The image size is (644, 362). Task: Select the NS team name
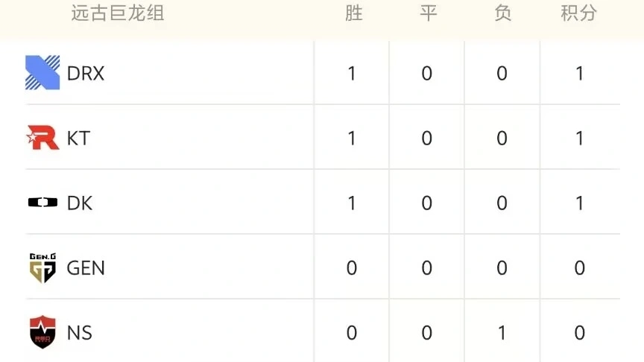pos(80,333)
